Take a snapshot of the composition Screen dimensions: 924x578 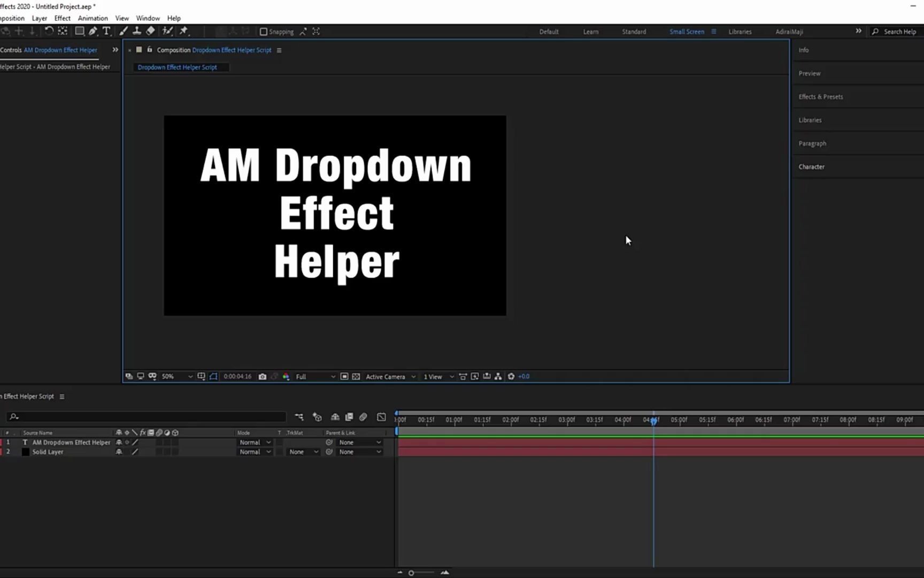pos(263,376)
